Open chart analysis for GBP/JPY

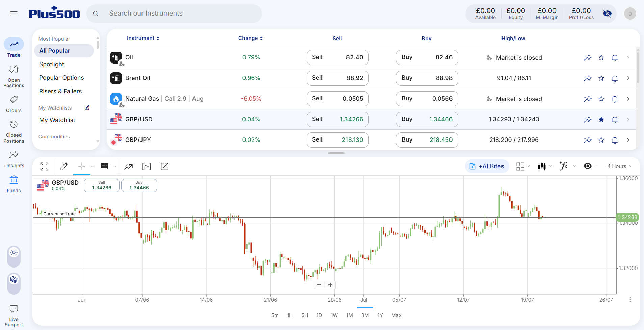588,140
